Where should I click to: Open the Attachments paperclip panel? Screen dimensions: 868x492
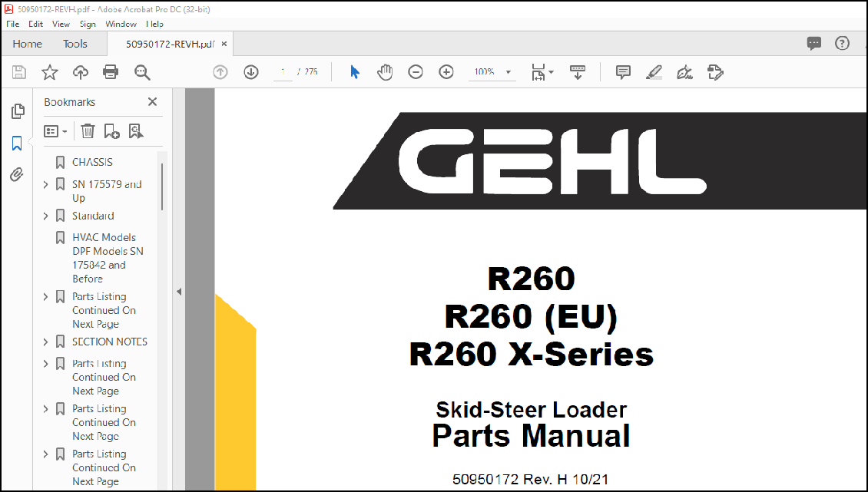pos(17,175)
